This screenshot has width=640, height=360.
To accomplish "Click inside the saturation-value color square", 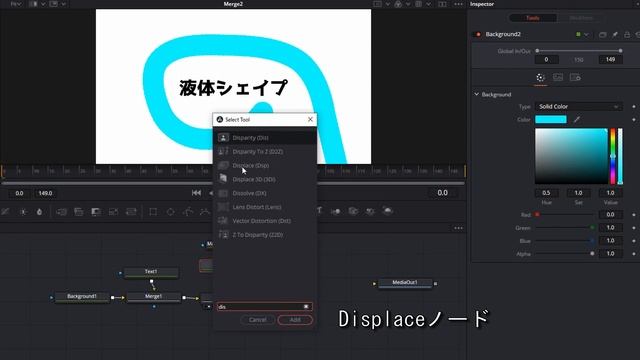I will 571,156.
